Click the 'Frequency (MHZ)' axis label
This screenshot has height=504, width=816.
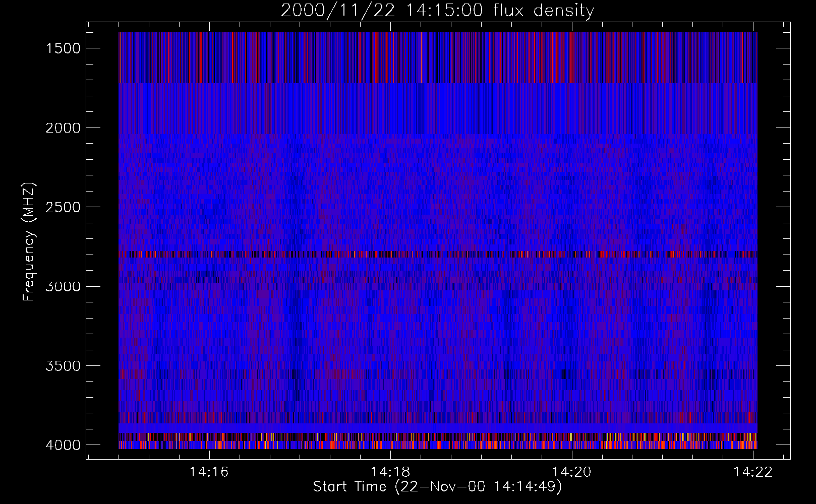point(29,242)
